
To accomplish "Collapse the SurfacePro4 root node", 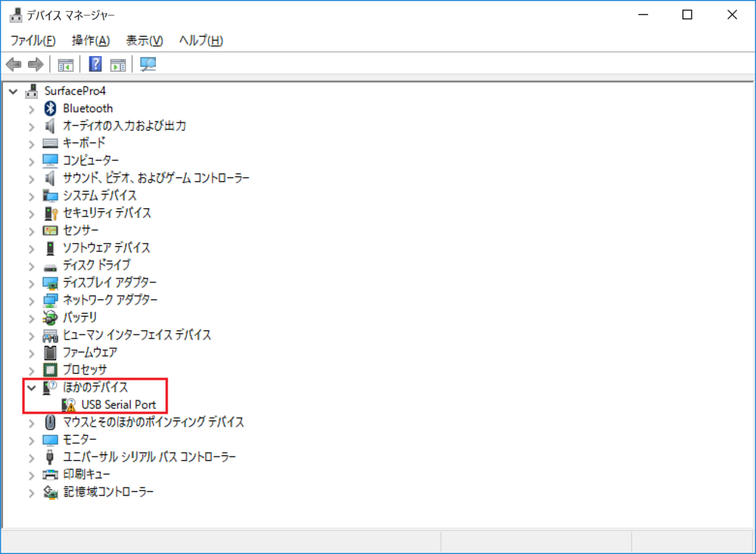I will click(13, 91).
